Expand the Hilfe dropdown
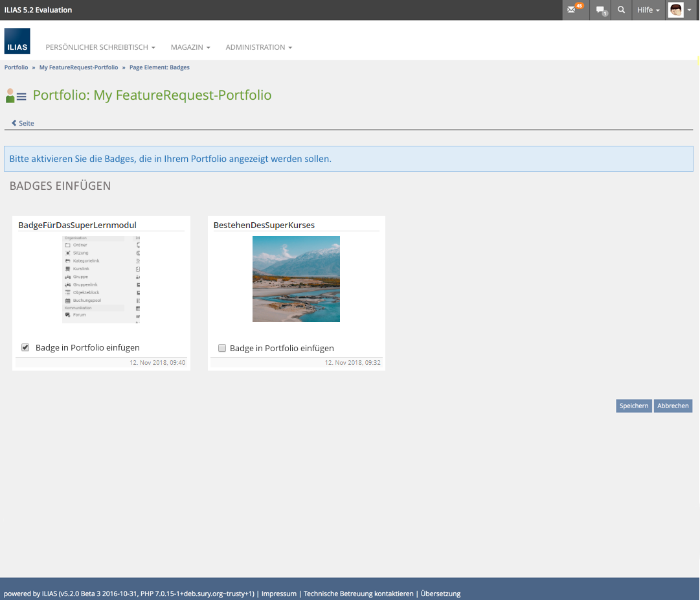Screen dimensions: 700x600 648,10
